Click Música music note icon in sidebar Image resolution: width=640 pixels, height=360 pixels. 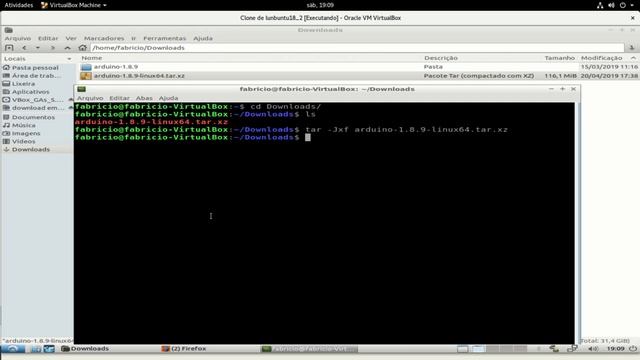[6, 125]
